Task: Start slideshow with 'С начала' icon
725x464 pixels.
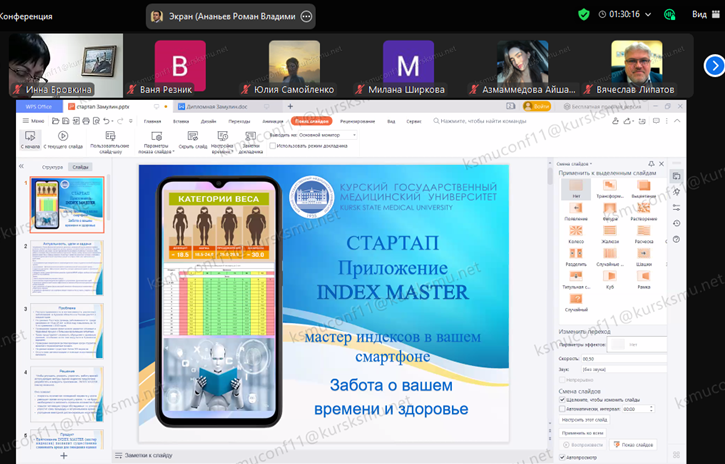Action: pos(30,136)
